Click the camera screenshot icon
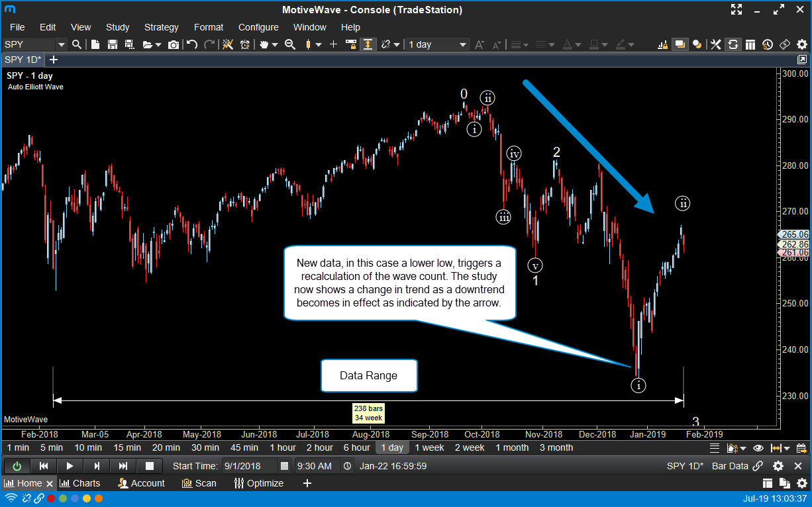812x507 pixels. [x=174, y=44]
